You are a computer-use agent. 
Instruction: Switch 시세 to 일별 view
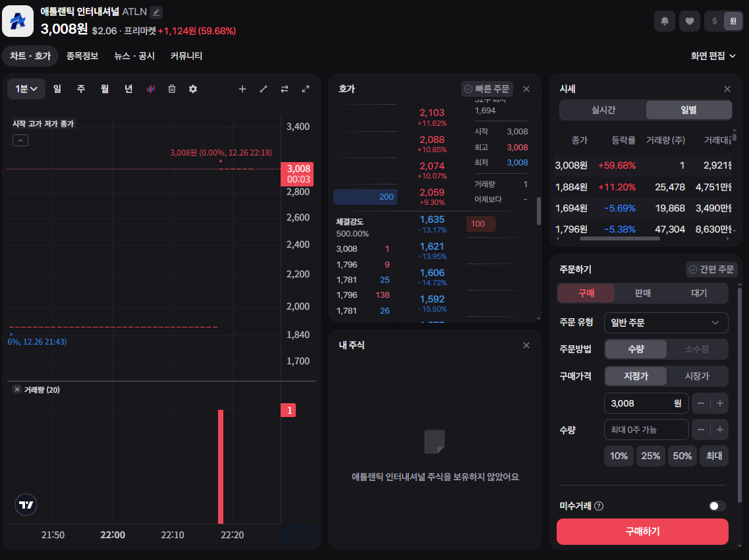[688, 110]
